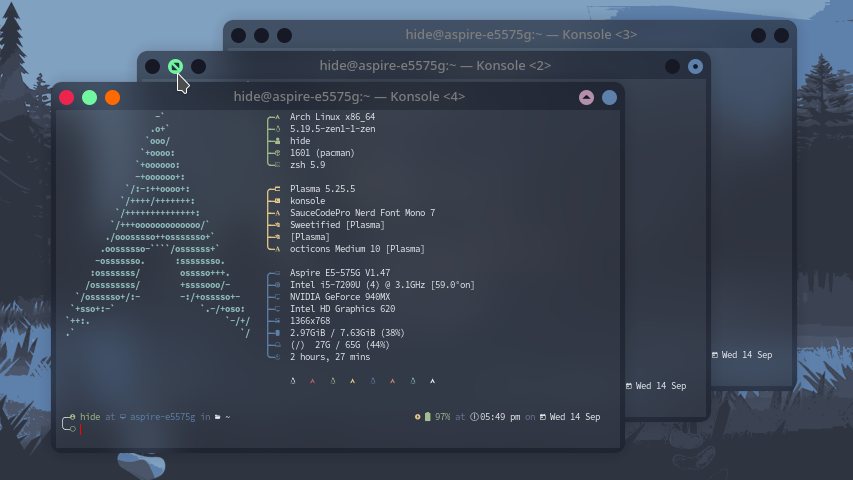
Task: Click the red button in Konsole <4>
Action: [x=66, y=97]
